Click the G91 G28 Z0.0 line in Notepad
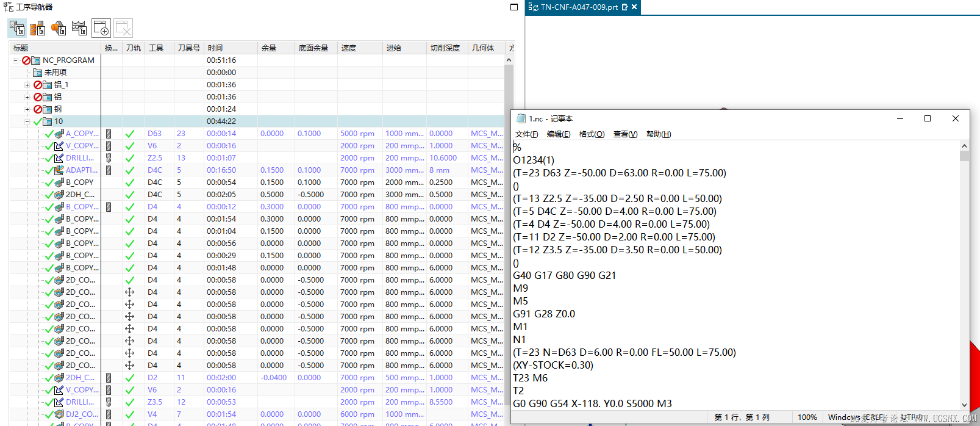980x426 pixels. click(x=544, y=314)
